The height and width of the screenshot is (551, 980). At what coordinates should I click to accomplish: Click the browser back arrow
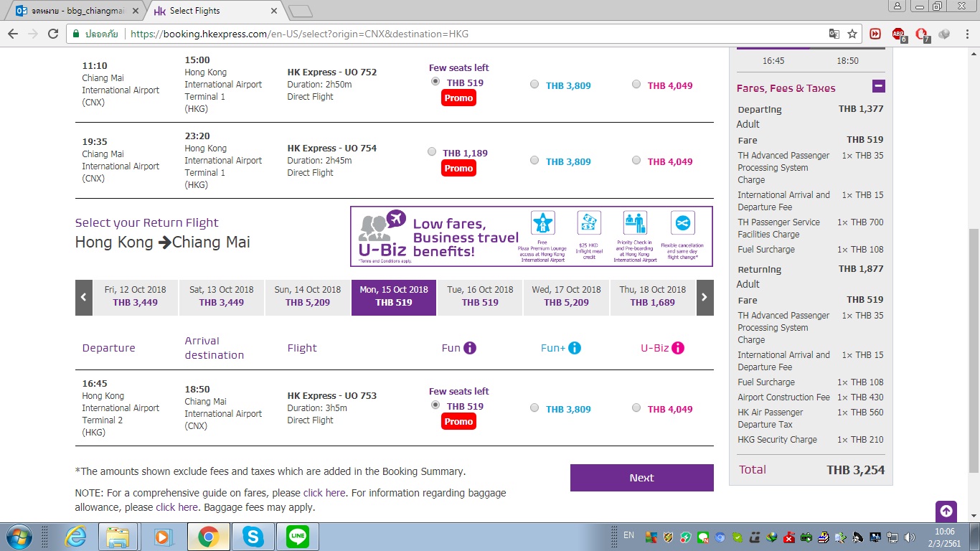(x=13, y=34)
